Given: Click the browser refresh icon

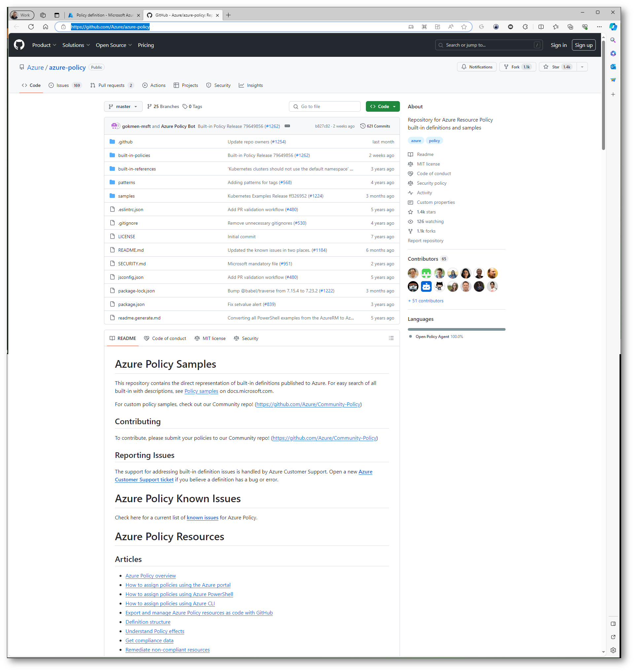Looking at the screenshot, I should [31, 27].
